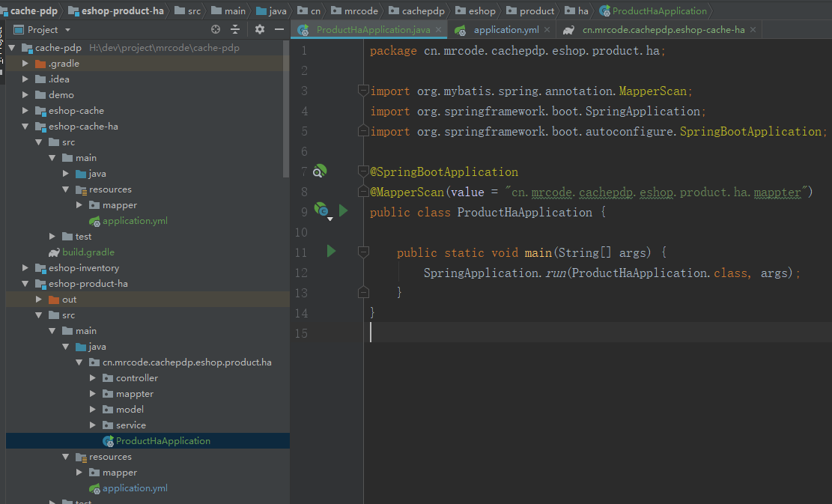832x504 pixels.
Task: Close the ProductHaApplication.java tab
Action: coord(438,30)
